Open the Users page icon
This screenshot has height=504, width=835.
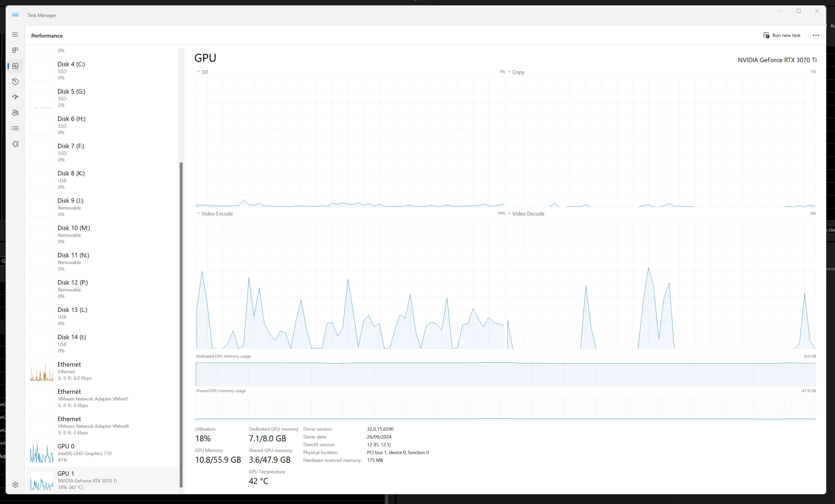(15, 113)
